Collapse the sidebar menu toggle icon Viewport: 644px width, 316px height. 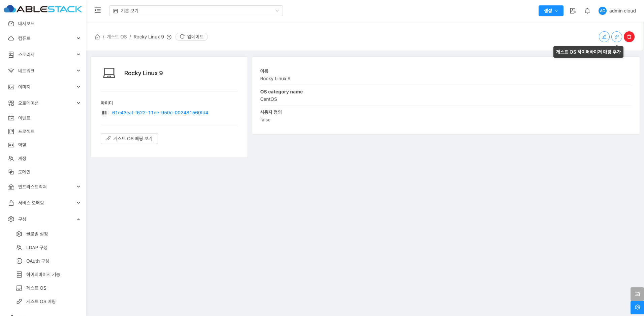98,10
